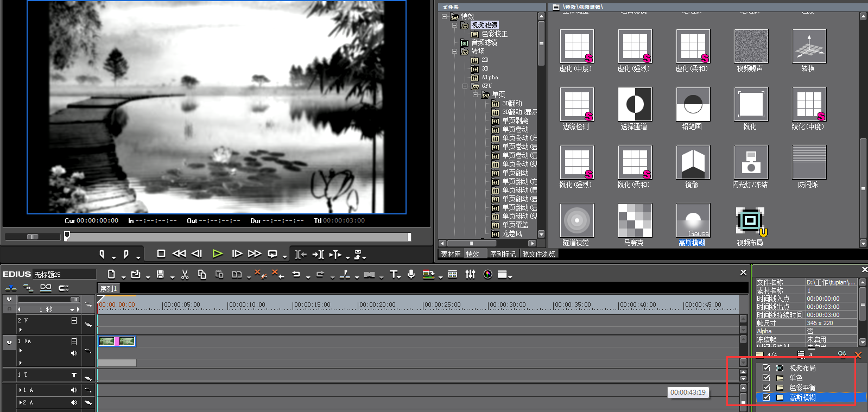The width and height of the screenshot is (868, 412).
Task: Mute the 2 A audio track speaker
Action: pos(74,402)
